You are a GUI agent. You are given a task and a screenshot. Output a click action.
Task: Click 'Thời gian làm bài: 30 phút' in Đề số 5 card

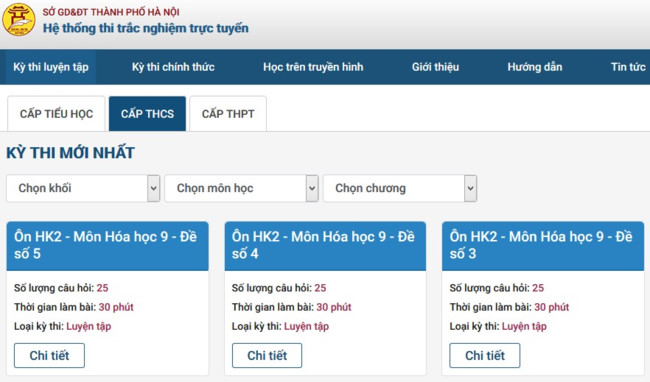[74, 307]
